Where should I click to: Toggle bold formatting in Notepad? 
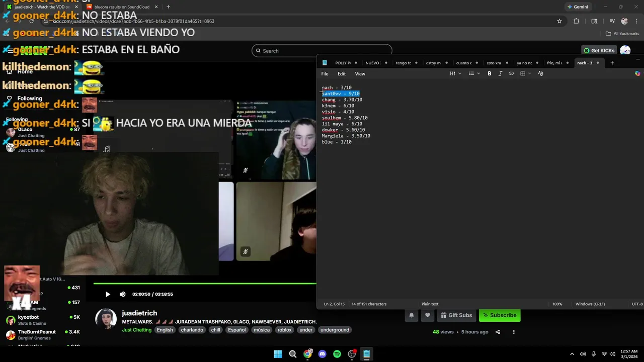coord(489,73)
